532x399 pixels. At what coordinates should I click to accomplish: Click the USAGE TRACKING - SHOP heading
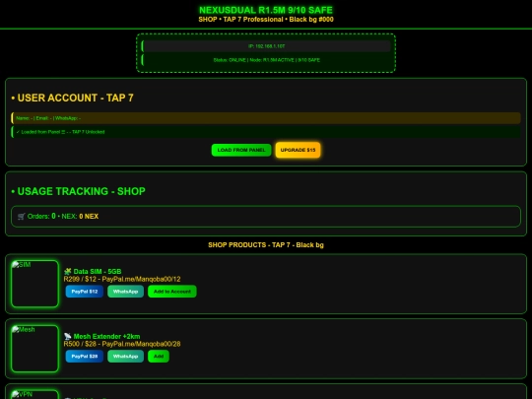pyautogui.click(x=79, y=191)
